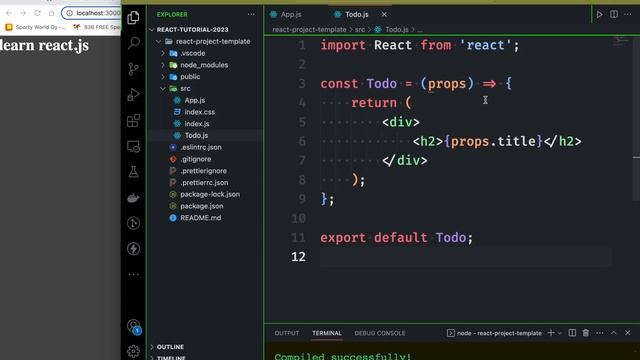Go to browser home page
This screenshot has width=640, height=360.
click(x=51, y=13)
